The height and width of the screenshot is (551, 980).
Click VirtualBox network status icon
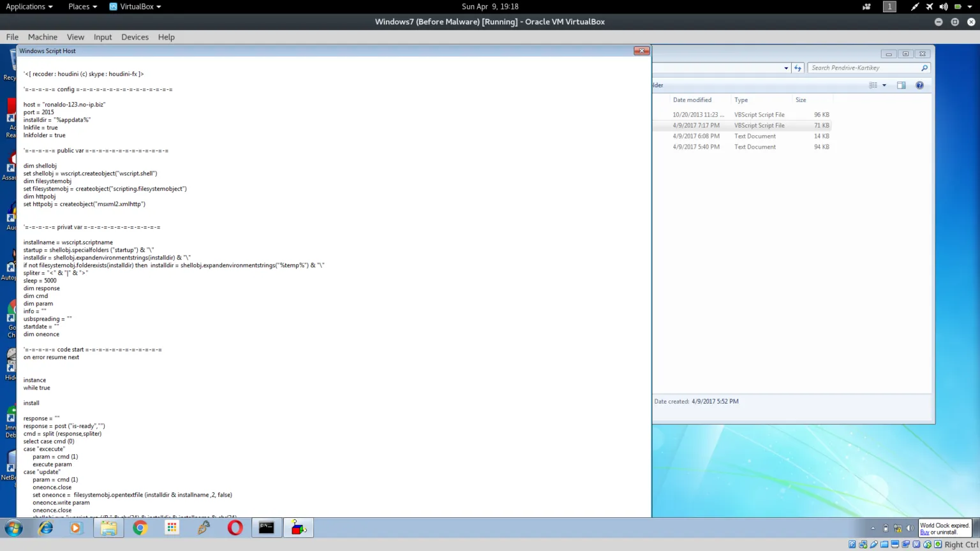click(x=863, y=545)
